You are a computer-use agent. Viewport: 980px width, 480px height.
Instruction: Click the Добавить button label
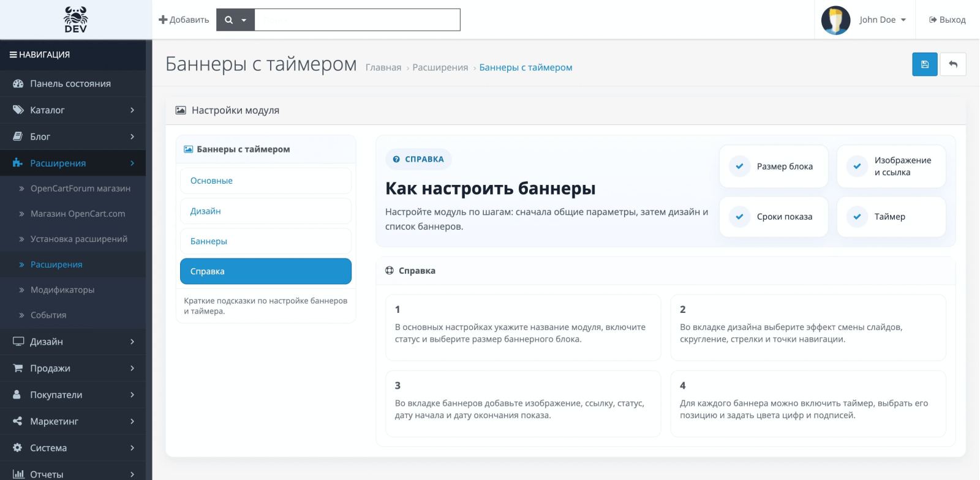189,20
